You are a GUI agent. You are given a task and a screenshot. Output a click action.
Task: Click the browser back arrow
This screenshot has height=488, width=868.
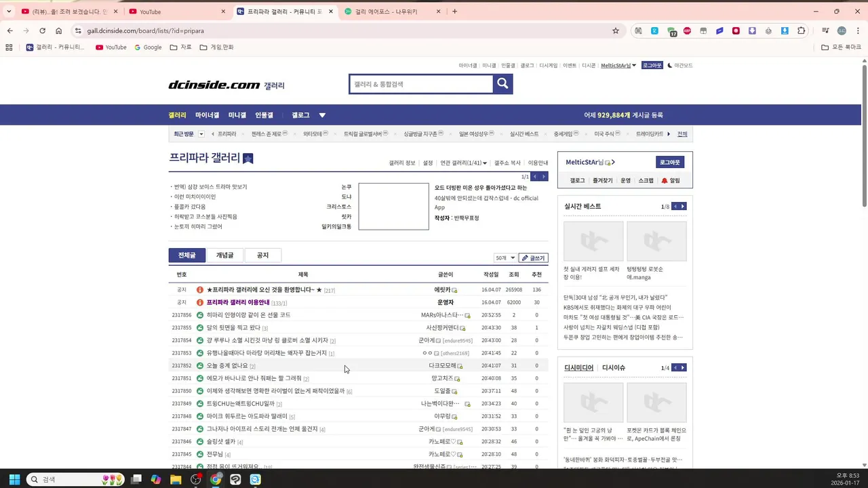pos(9,30)
